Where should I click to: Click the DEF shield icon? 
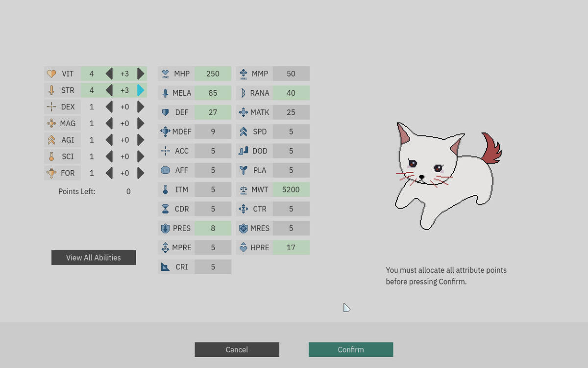(x=165, y=112)
